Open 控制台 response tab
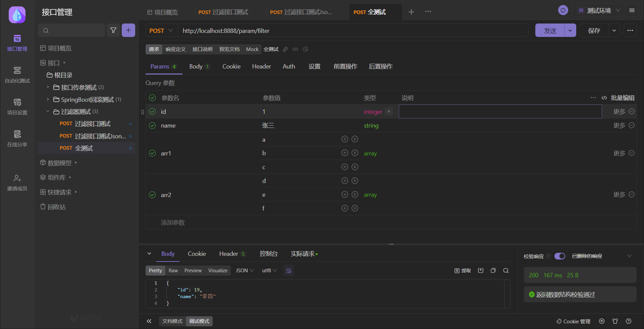 tap(269, 254)
